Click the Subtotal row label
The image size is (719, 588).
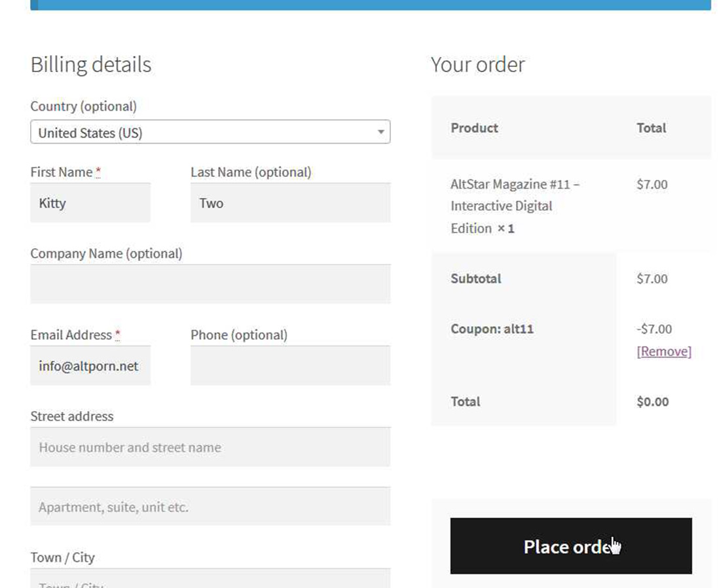click(x=475, y=279)
